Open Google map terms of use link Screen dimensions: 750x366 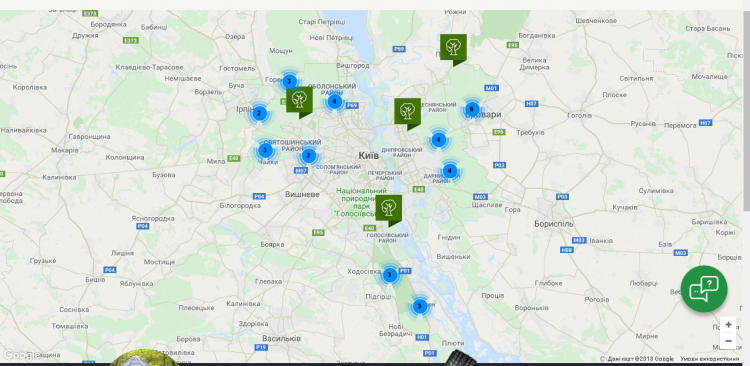tap(709, 359)
